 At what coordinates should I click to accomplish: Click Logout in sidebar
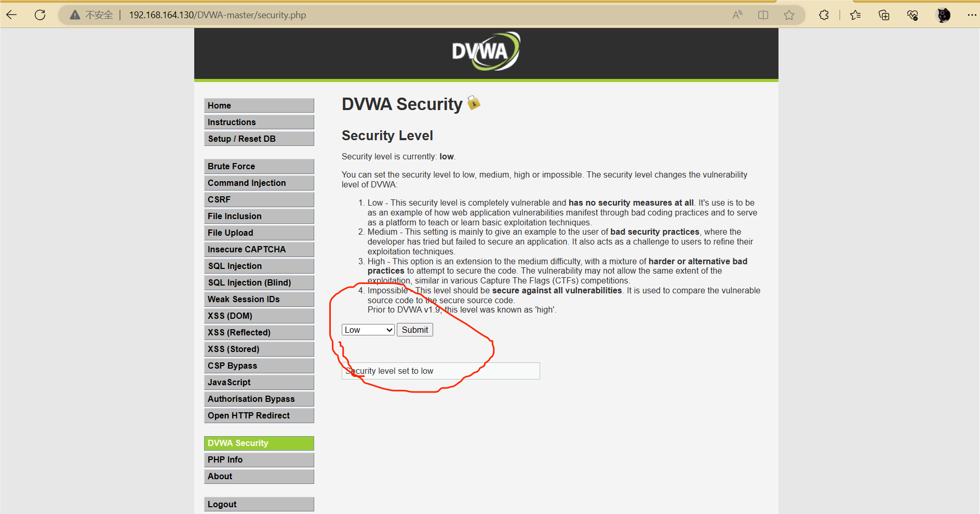(x=259, y=504)
